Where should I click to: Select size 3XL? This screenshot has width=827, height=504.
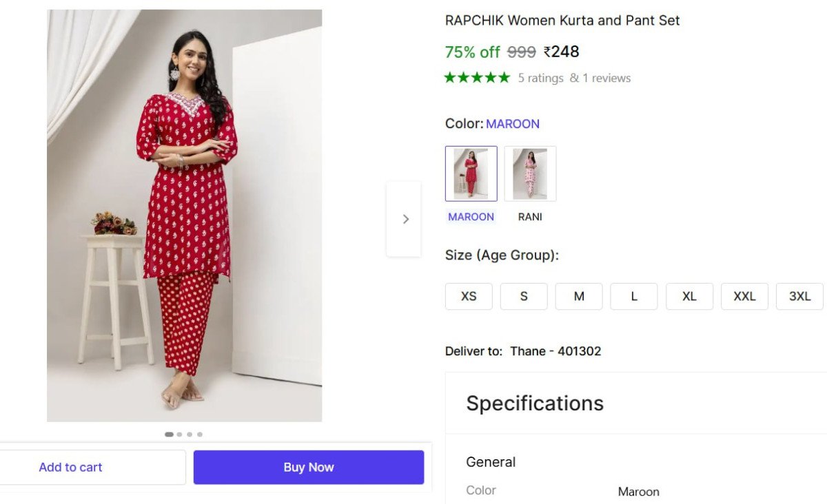tap(799, 296)
